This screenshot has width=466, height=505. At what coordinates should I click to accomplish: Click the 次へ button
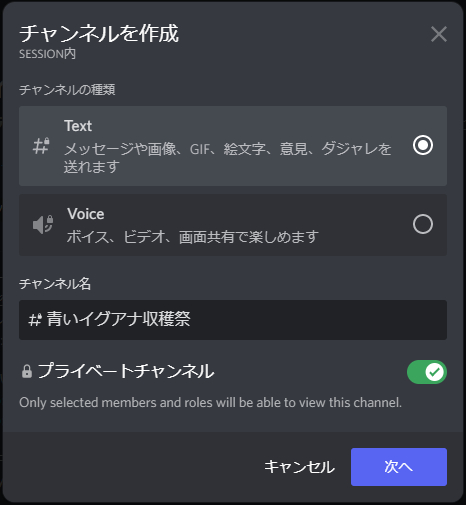[x=399, y=467]
